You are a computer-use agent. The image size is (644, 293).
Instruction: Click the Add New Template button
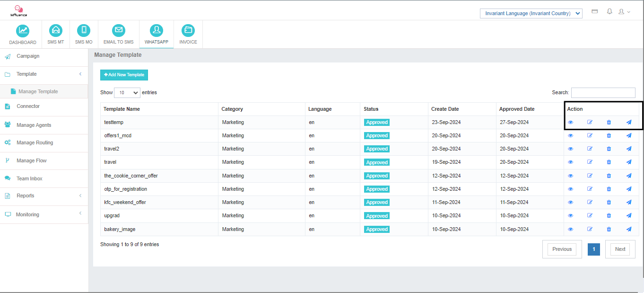coord(124,75)
